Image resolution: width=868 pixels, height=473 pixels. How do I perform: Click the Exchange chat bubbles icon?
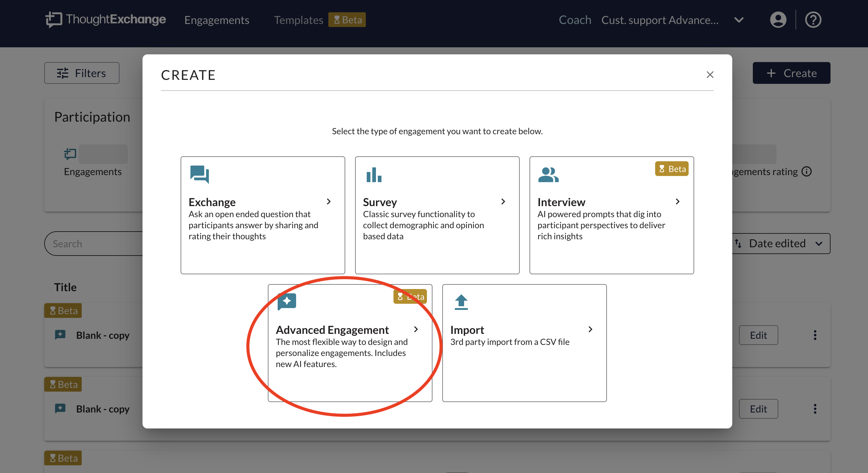click(x=199, y=174)
